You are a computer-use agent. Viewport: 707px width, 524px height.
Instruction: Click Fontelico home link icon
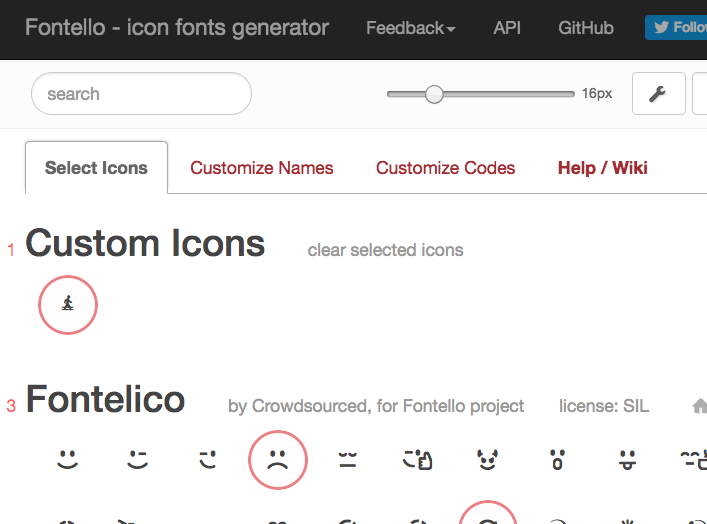click(x=699, y=406)
